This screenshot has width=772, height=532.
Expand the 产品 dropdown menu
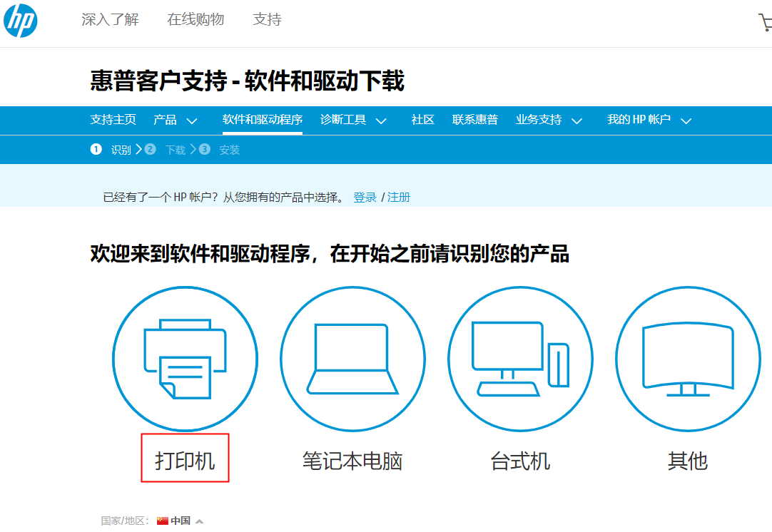point(175,120)
